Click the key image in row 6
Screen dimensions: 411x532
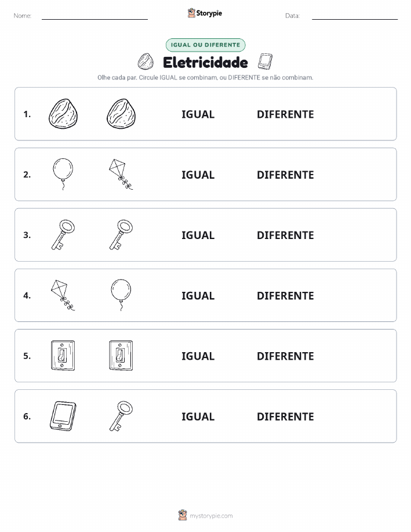click(x=121, y=416)
